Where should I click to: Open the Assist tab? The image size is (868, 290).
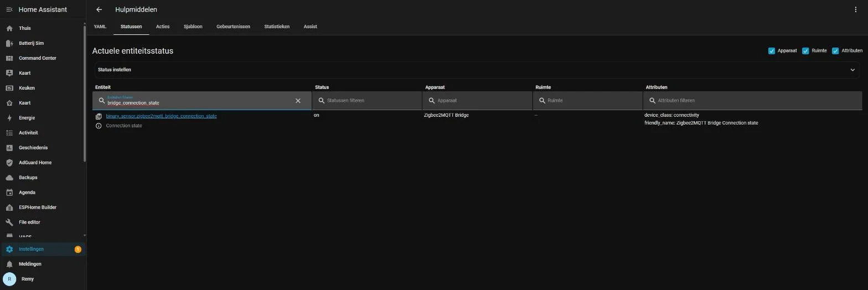coord(310,27)
